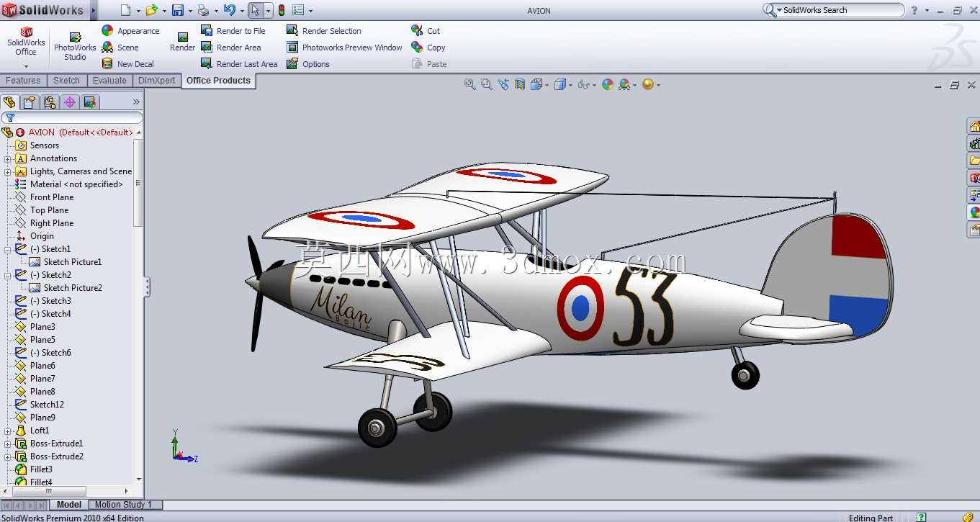Open the DimXpert tab
The width and height of the screenshot is (980, 522).
[x=156, y=81]
